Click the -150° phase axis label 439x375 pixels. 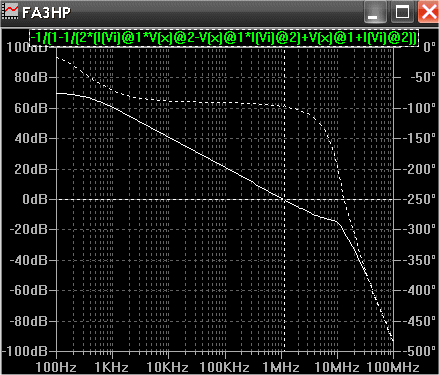420,138
